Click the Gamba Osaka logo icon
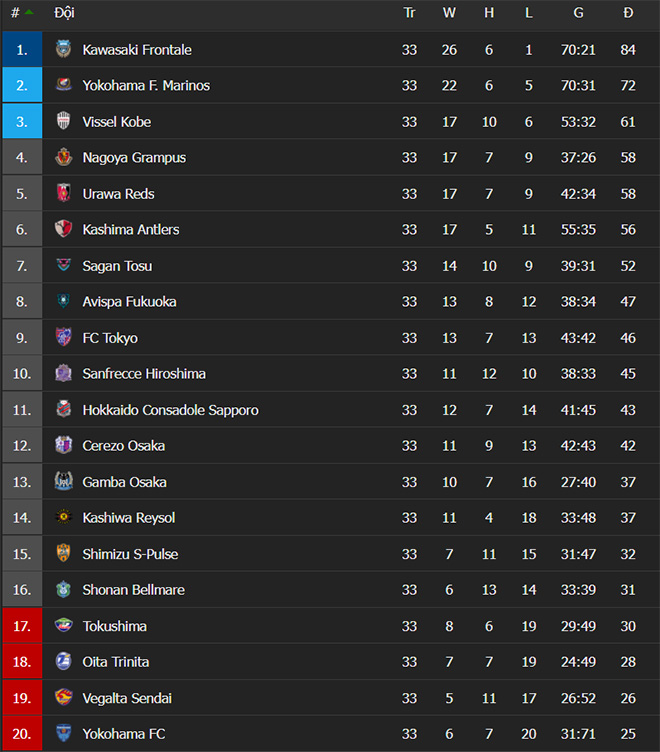Screen dimensions: 660x752 (63, 482)
